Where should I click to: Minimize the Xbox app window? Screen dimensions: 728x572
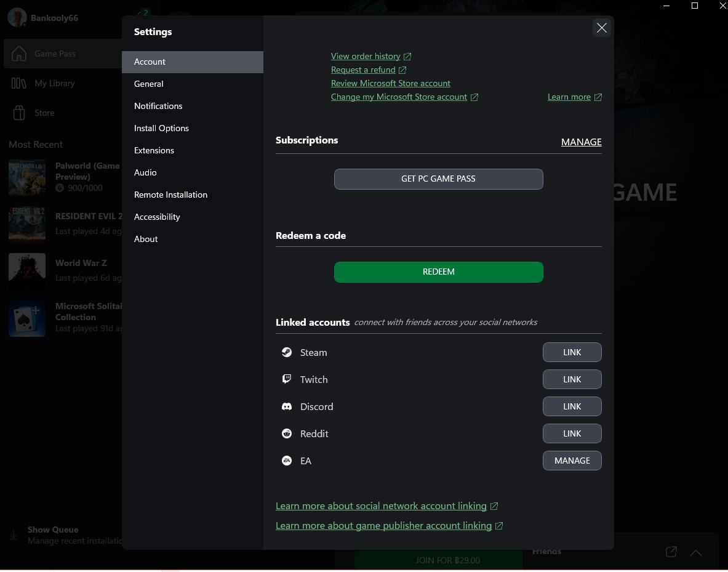666,6
